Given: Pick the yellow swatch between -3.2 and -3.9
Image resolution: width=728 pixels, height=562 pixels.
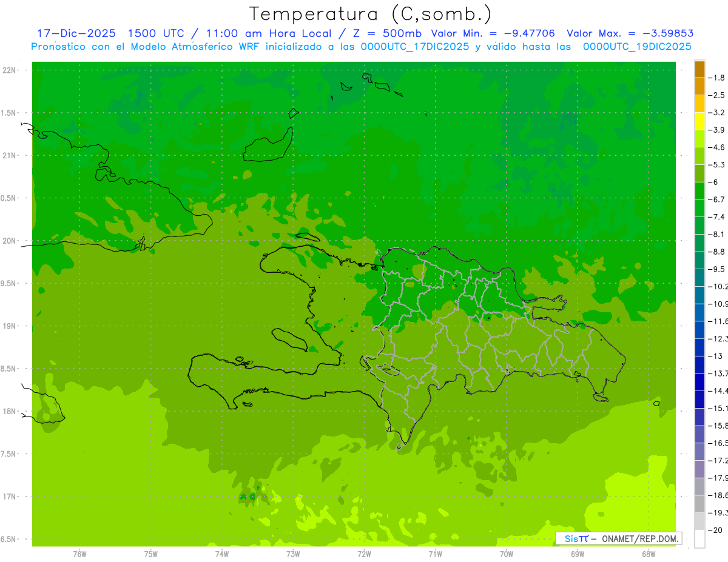Looking at the screenshot, I should (699, 121).
